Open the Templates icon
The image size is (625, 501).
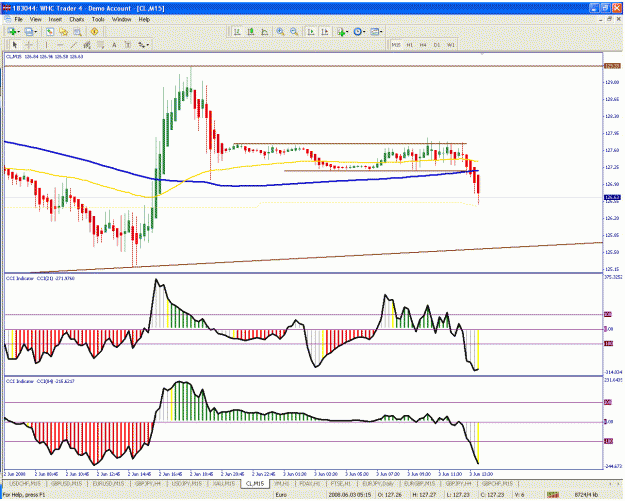[x=374, y=31]
